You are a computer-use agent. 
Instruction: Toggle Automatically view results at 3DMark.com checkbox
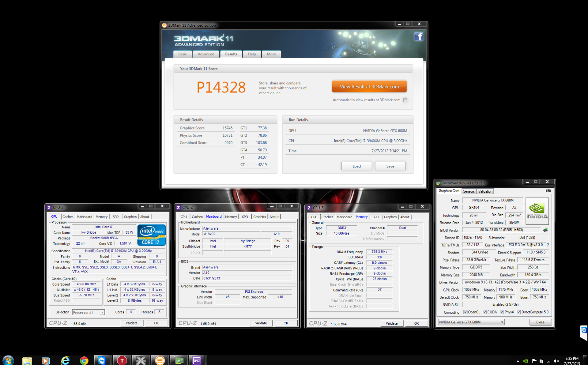point(405,100)
